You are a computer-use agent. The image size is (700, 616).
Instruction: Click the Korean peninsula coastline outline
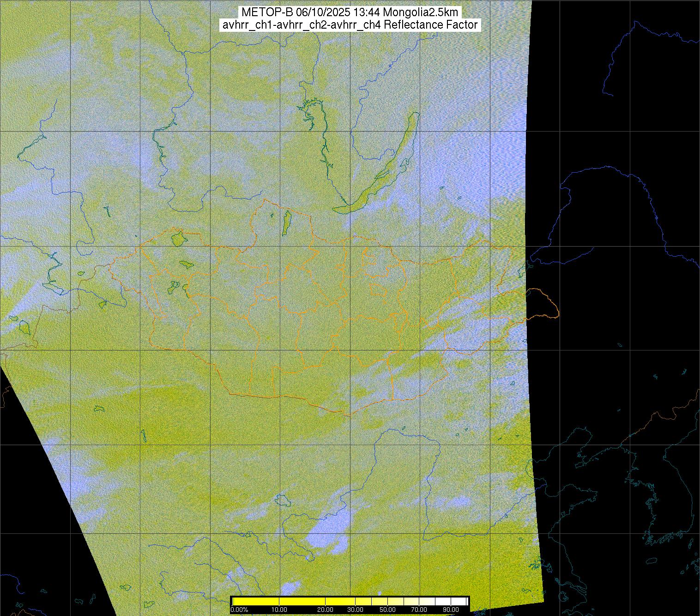646,499
